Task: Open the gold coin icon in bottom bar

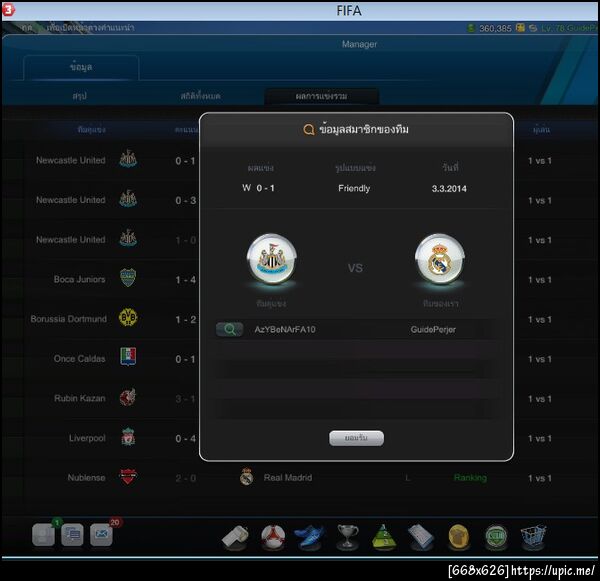Action: pos(458,536)
